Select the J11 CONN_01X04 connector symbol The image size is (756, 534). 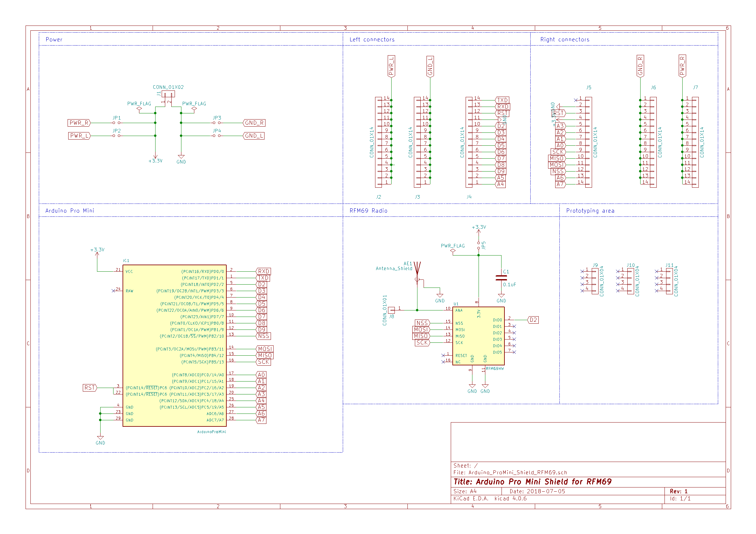[x=669, y=281]
